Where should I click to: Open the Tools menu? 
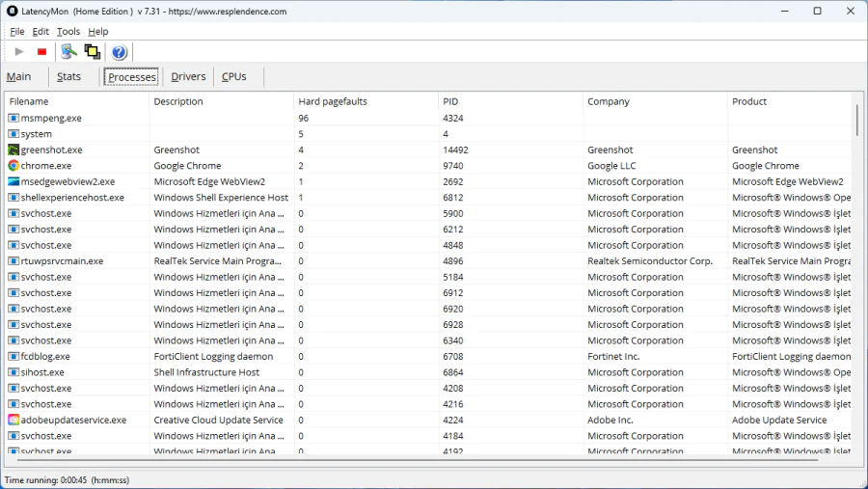coord(68,32)
